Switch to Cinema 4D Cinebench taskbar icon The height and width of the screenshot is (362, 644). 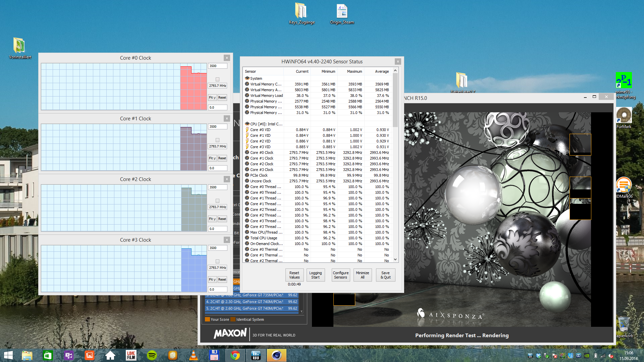[276, 355]
